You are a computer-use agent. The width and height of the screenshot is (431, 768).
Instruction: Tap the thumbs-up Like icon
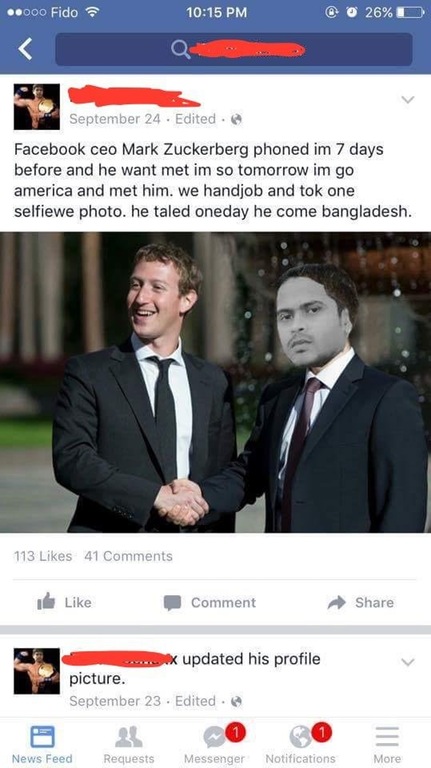coord(47,602)
